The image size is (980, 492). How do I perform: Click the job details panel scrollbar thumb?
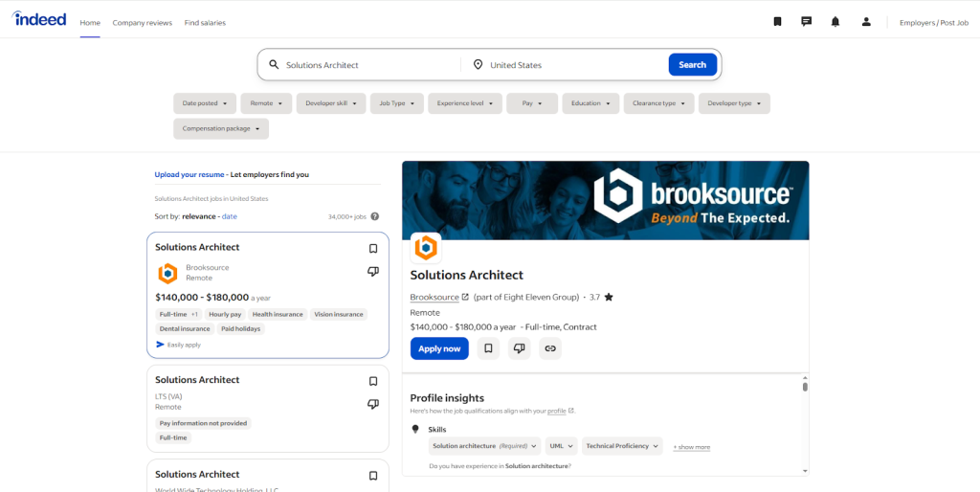pos(805,387)
